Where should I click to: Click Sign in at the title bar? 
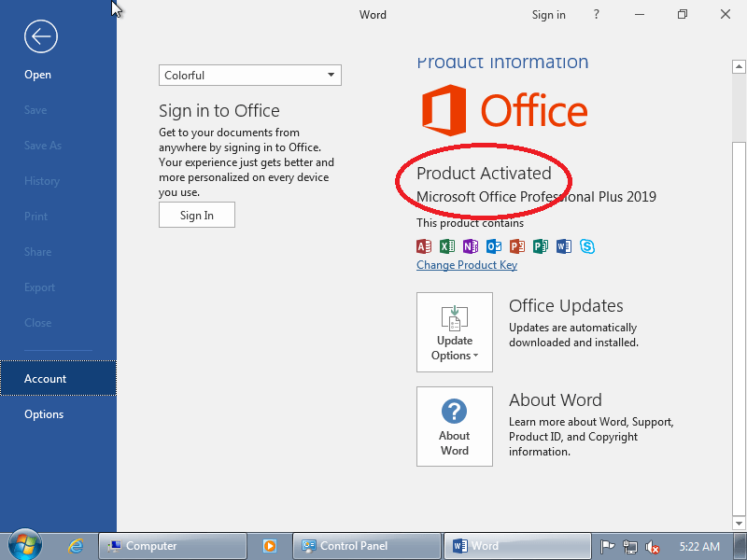click(x=548, y=15)
